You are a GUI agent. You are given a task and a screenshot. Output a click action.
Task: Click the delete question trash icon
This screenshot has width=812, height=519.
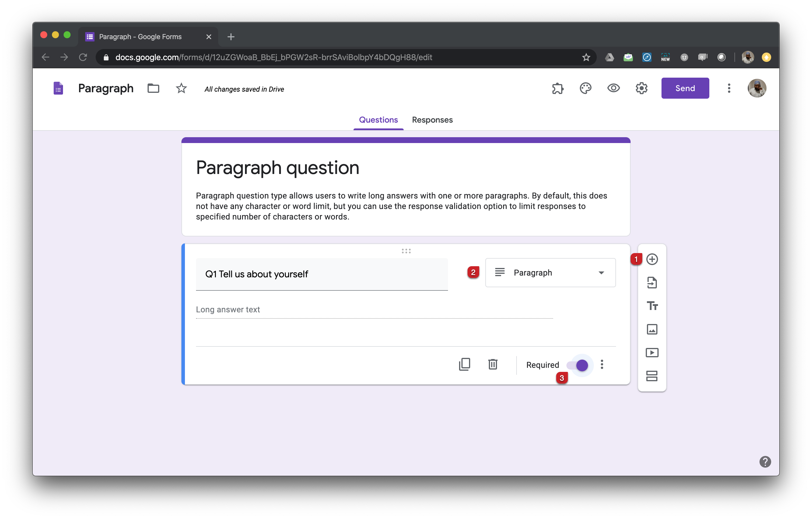coord(493,364)
